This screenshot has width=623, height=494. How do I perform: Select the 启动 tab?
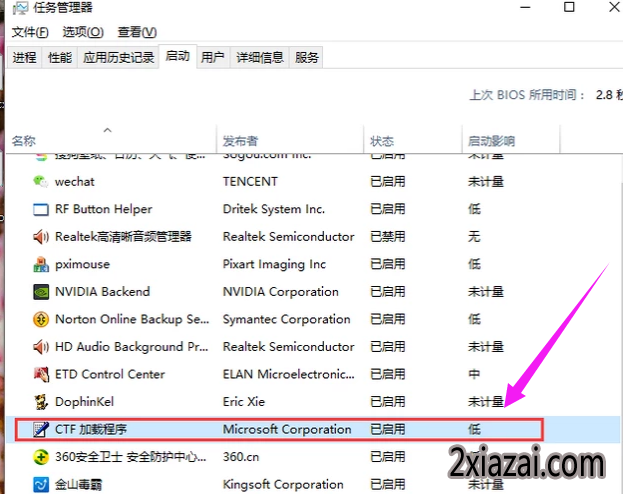click(x=177, y=56)
